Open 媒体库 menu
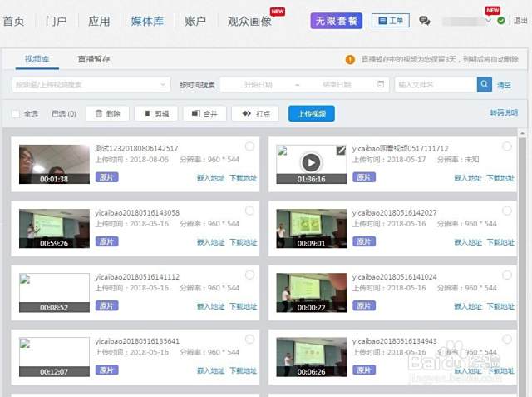This screenshot has height=397, width=532. (147, 21)
